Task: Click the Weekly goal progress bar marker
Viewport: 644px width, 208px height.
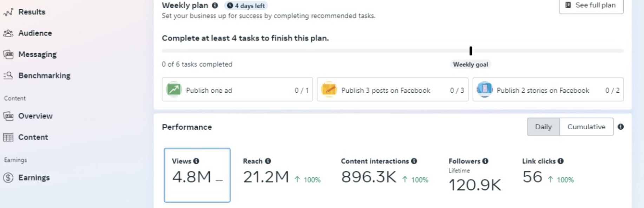Action: coord(471,51)
